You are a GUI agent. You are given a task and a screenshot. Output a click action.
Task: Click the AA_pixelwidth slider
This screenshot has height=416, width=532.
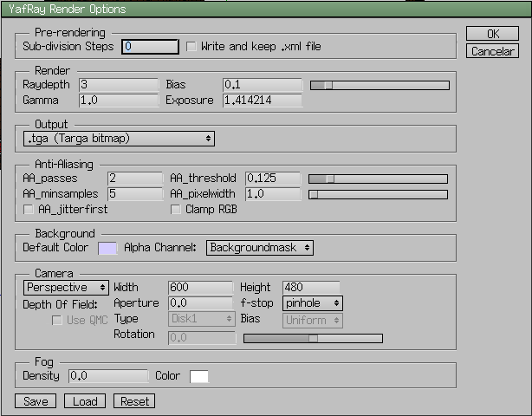[x=378, y=194]
